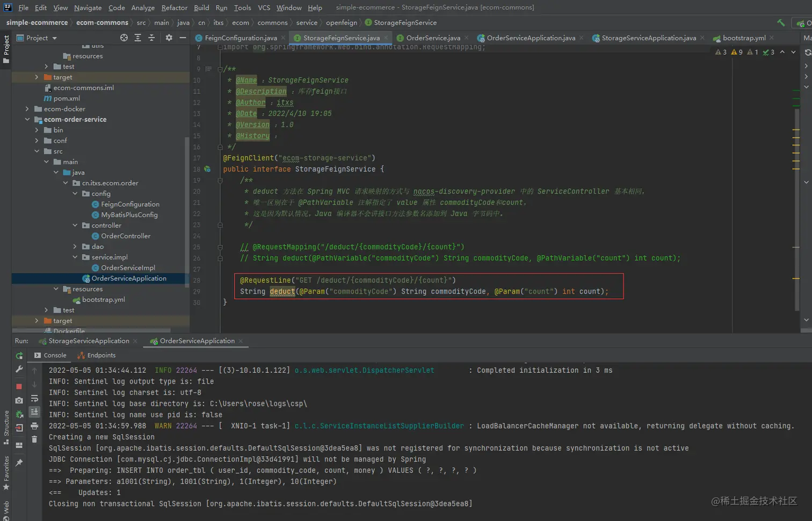This screenshot has width=812, height=521.
Task: Click reader mode icon next to line 9
Action: pyautogui.click(x=208, y=69)
